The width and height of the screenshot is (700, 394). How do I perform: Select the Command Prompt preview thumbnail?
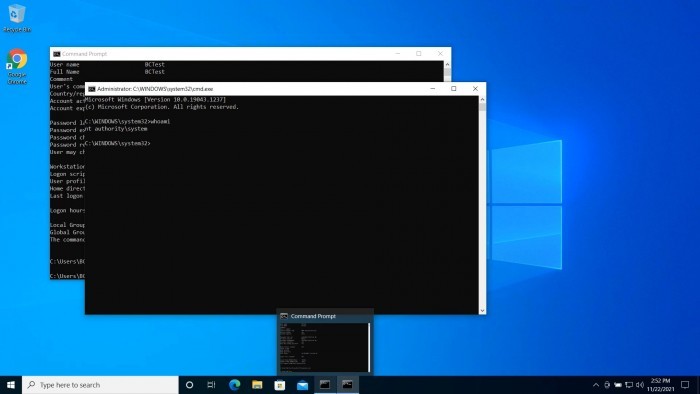325,347
